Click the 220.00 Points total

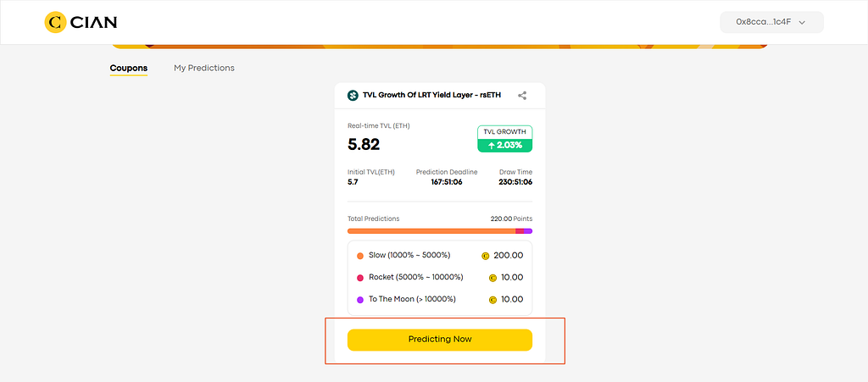511,219
